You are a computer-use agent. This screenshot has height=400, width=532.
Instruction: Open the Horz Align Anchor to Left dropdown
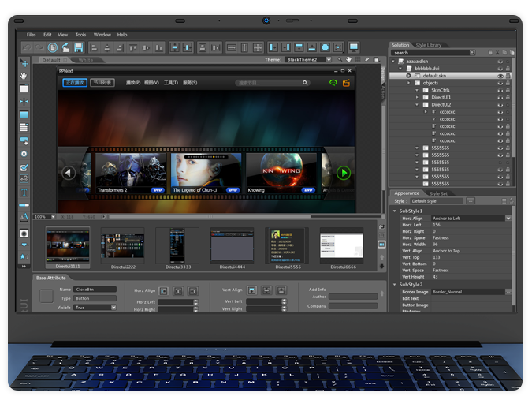pos(508,218)
